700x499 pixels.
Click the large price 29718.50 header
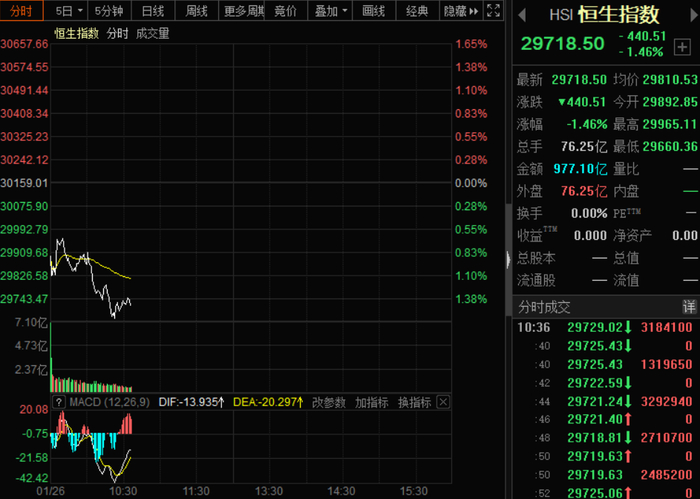[562, 43]
